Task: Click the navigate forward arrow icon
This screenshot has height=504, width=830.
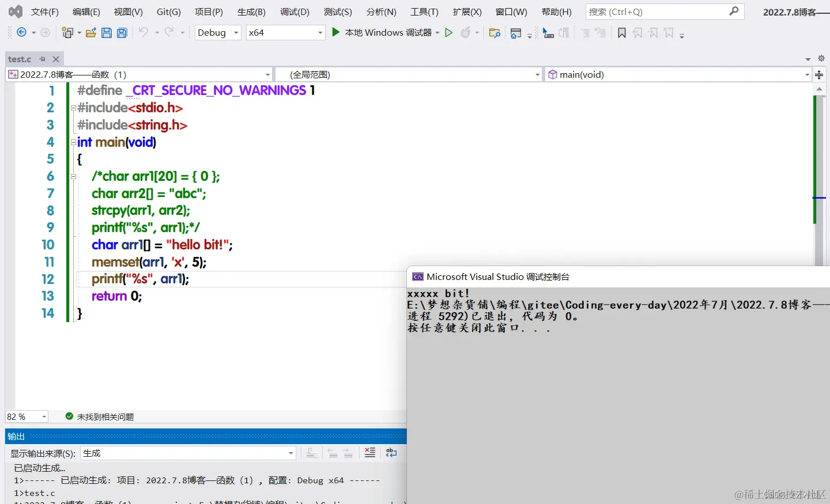Action: point(45,32)
